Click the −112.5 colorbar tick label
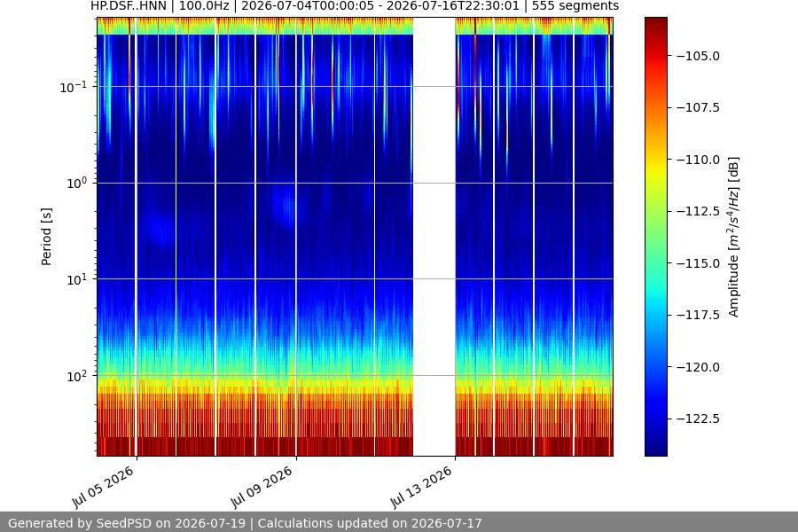 (x=699, y=211)
